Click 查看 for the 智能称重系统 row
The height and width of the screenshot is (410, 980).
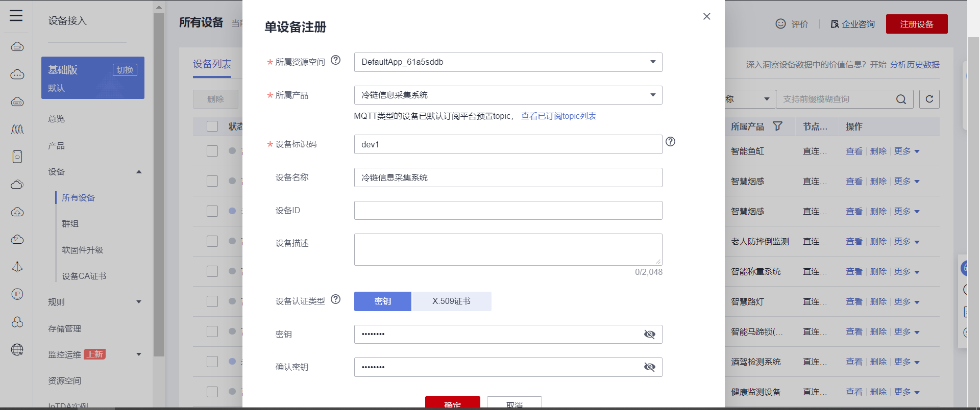click(x=854, y=272)
